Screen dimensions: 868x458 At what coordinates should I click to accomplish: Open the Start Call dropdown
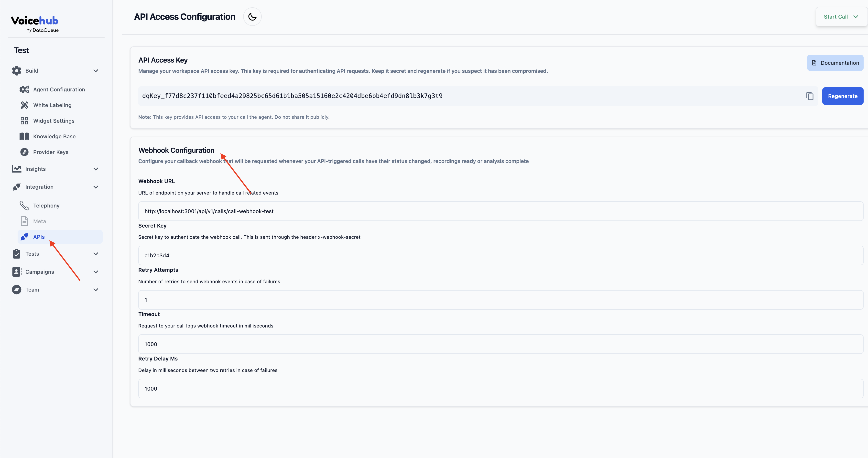841,17
